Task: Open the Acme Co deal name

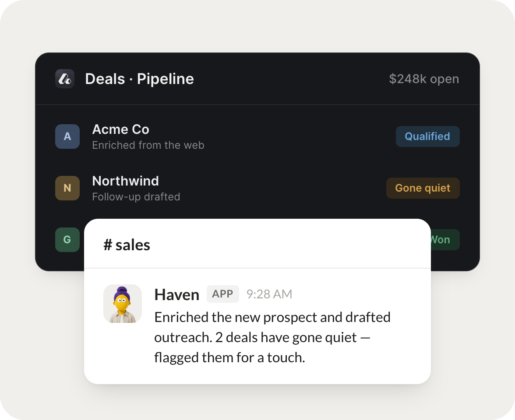Action: coord(120,129)
